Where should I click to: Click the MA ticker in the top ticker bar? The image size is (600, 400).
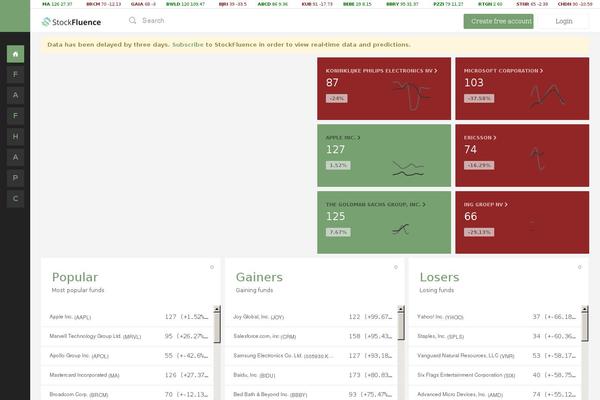click(x=57, y=4)
